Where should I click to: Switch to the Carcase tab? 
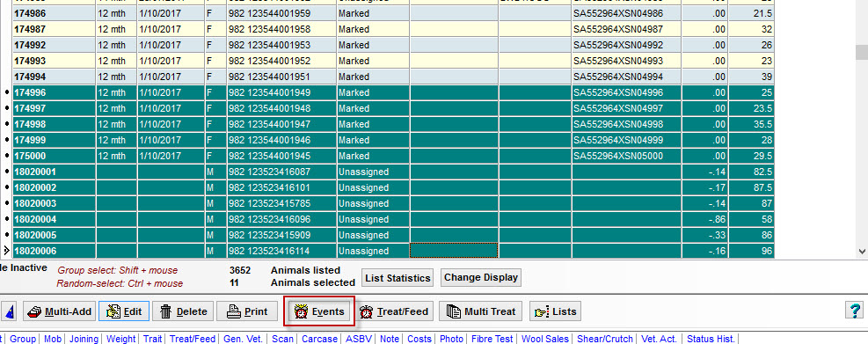[x=319, y=339]
